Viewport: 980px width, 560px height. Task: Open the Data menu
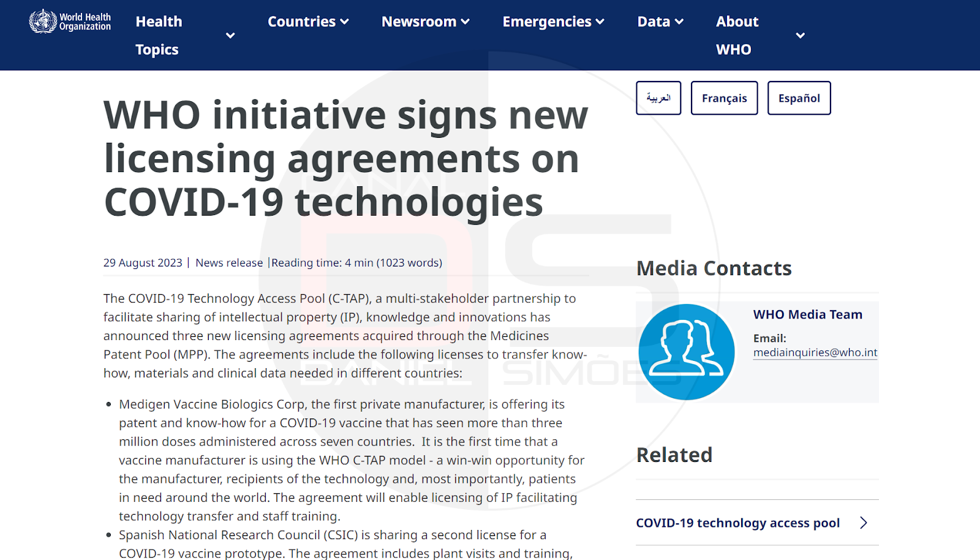pos(654,21)
